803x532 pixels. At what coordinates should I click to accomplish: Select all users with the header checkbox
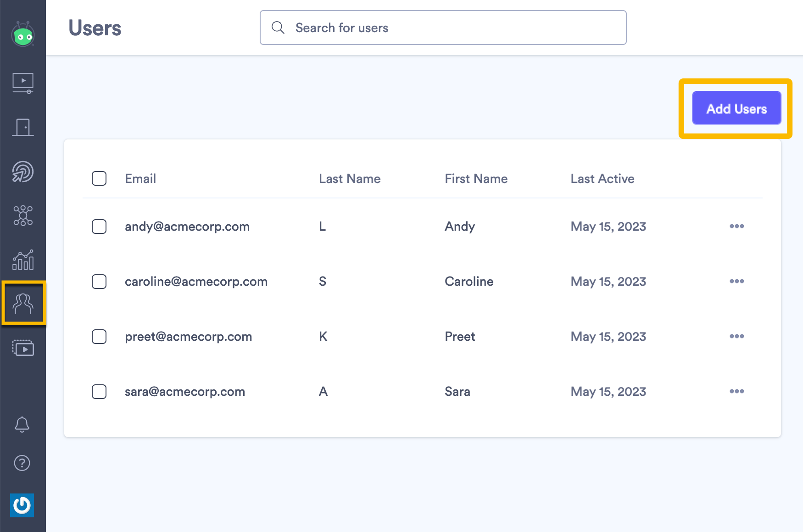pyautogui.click(x=99, y=178)
